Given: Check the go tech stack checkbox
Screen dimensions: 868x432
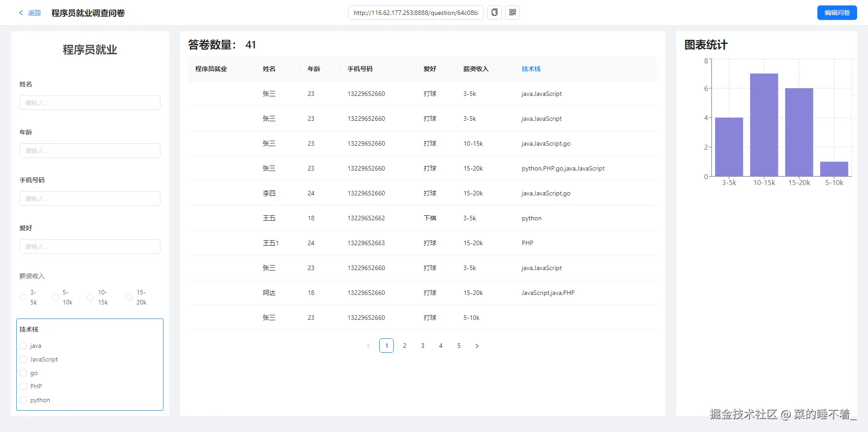Looking at the screenshot, I should 23,373.
